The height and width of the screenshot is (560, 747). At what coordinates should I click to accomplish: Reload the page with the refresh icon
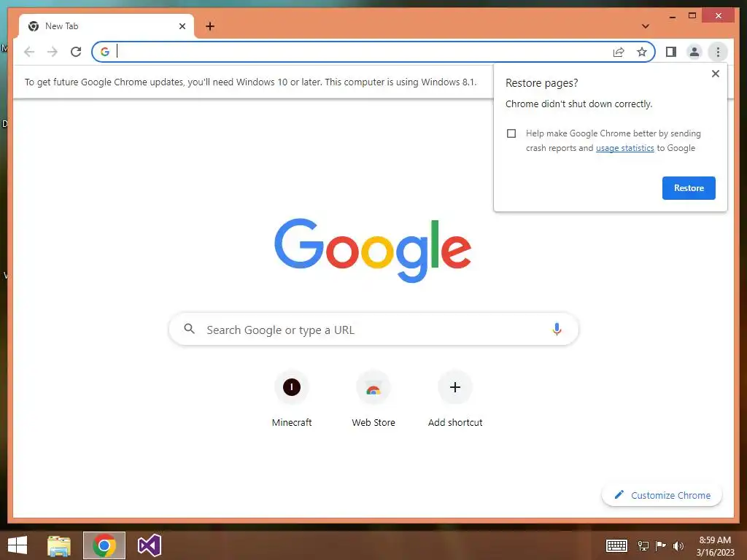pos(76,52)
